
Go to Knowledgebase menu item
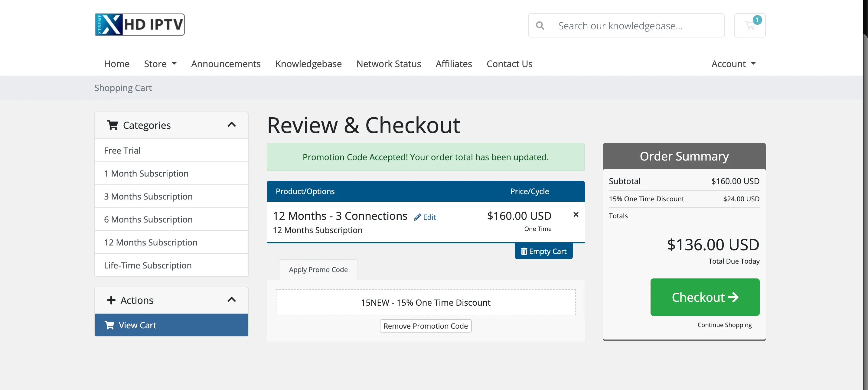308,64
